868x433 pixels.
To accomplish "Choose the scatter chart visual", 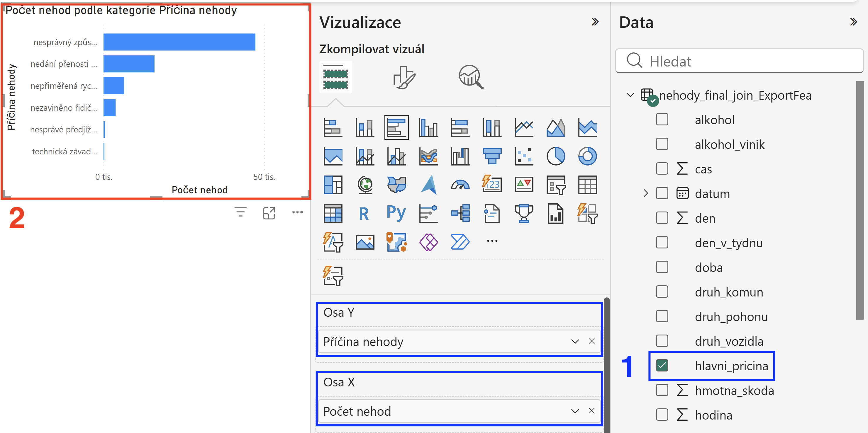I will pos(524,156).
